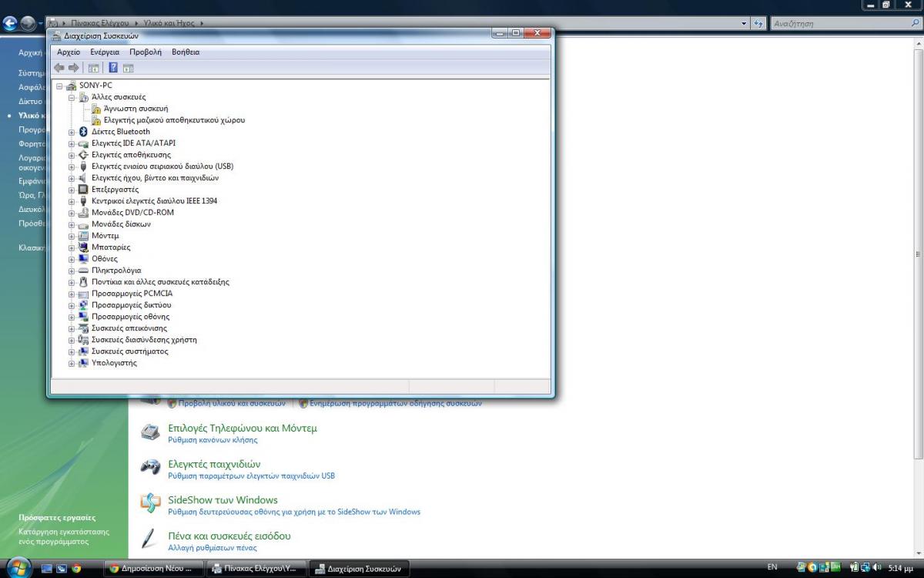
Task: Select the Bluetooth symbol icon in tree
Action: (84, 132)
